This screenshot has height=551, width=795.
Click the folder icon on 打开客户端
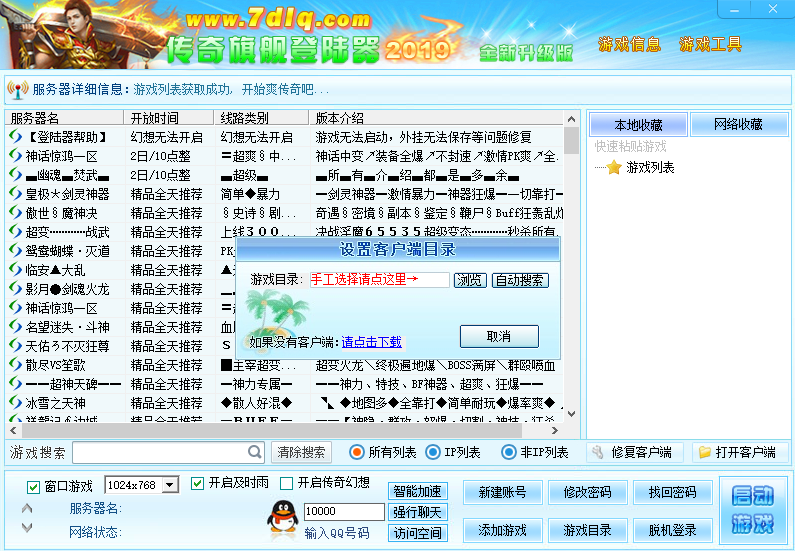pyautogui.click(x=704, y=452)
